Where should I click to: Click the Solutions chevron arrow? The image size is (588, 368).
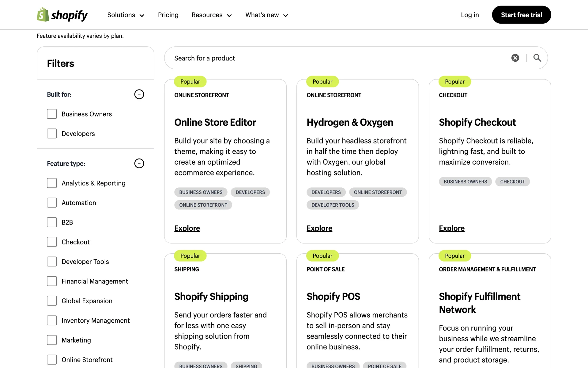click(x=142, y=15)
